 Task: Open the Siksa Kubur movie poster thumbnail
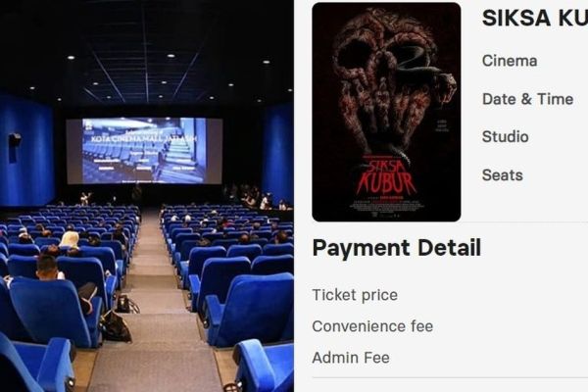click(x=386, y=112)
